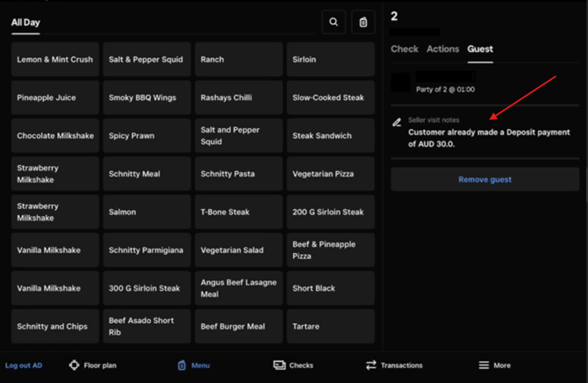Add Chocolate Milkshake to check
Image resolution: width=588 pixels, height=383 pixels.
(55, 136)
